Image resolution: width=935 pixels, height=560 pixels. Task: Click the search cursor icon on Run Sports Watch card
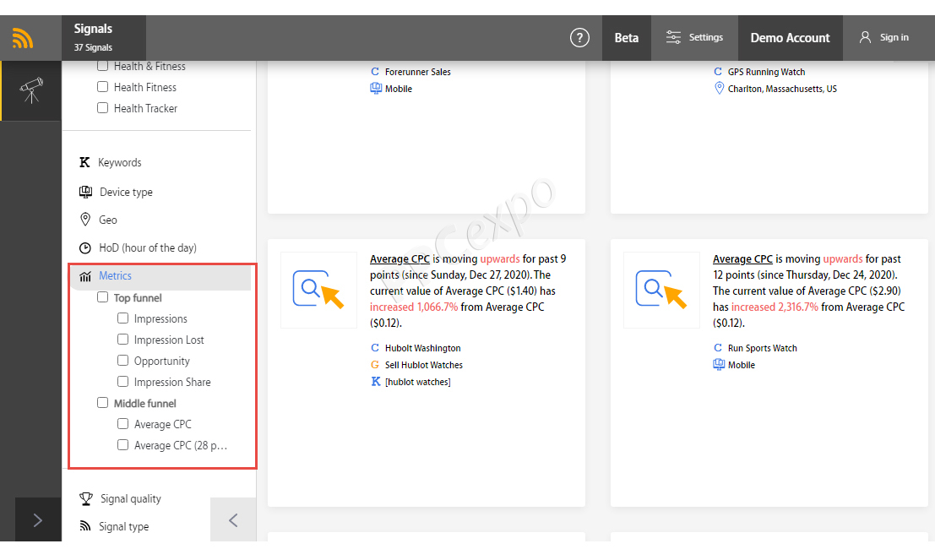point(661,290)
